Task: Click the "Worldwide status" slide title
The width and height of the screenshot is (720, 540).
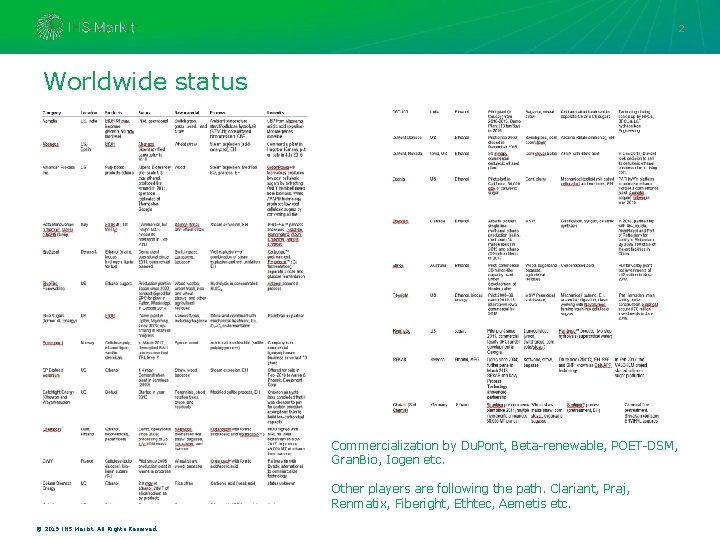Action: [x=146, y=81]
